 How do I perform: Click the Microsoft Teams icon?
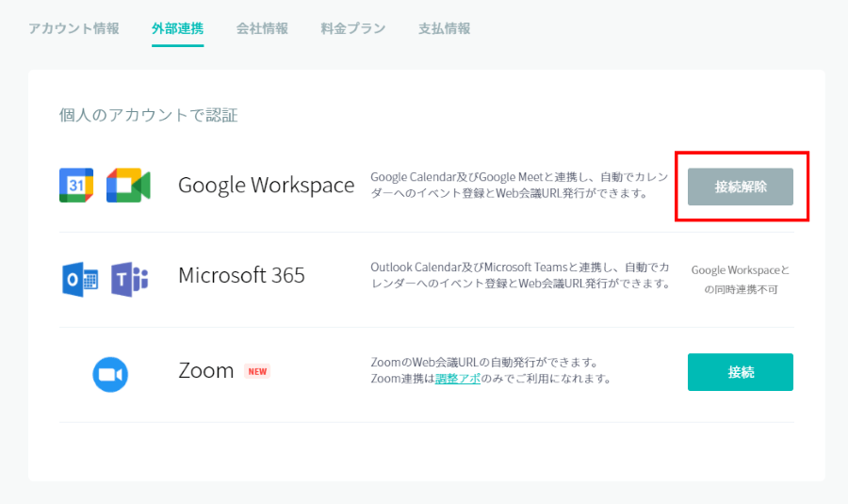pos(130,280)
